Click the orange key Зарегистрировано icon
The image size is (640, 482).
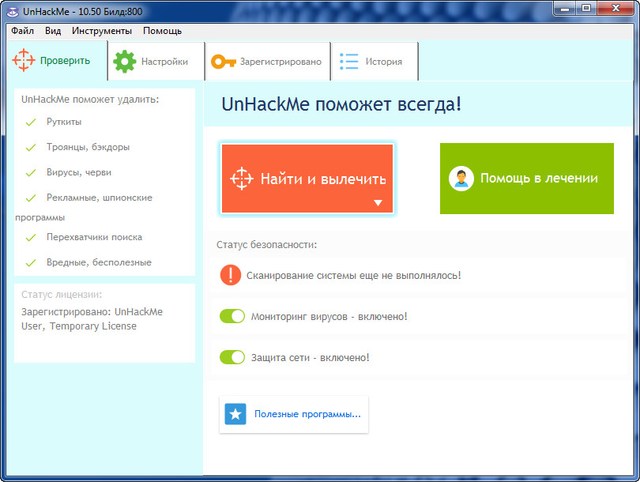(x=222, y=62)
